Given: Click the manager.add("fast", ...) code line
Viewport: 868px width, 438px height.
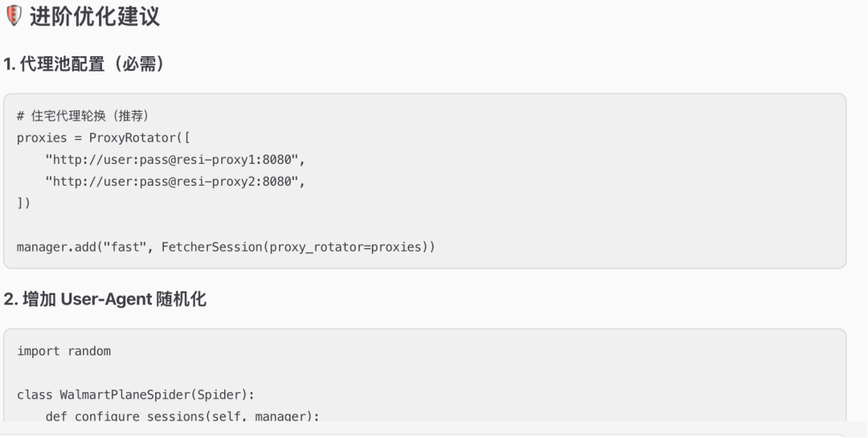Looking at the screenshot, I should click(x=226, y=247).
